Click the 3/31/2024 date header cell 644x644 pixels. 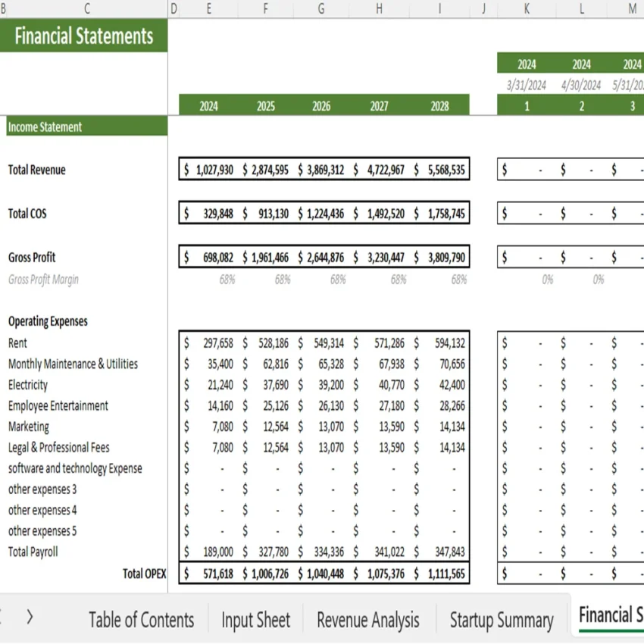coord(526,85)
